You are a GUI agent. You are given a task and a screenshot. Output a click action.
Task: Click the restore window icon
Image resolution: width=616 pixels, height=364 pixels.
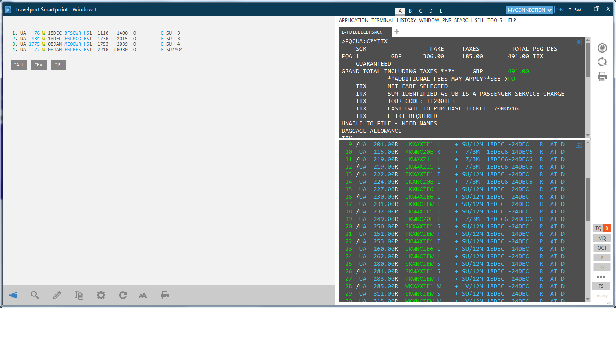coord(596,9)
